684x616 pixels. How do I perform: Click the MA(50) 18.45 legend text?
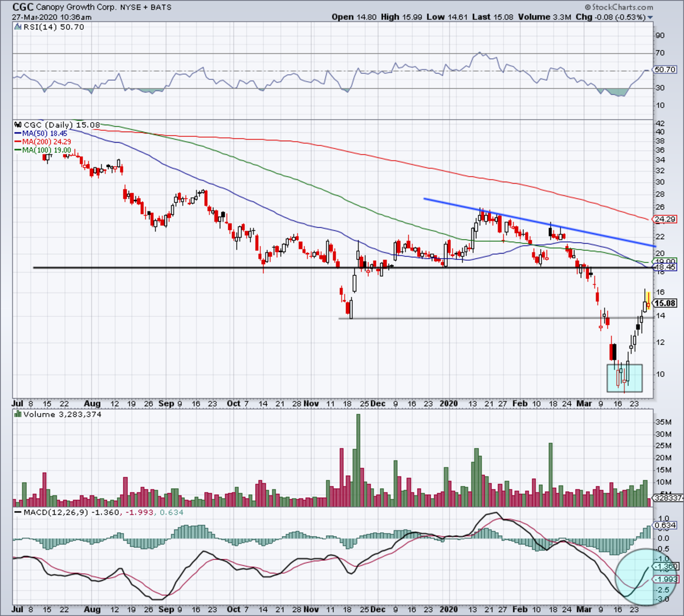(x=45, y=133)
